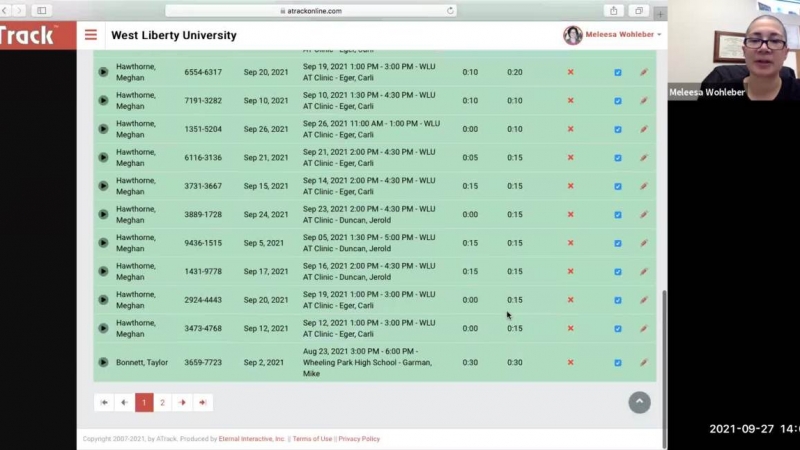The image size is (800, 450).
Task: Click the scroll-to-top round arrow button
Action: point(639,402)
